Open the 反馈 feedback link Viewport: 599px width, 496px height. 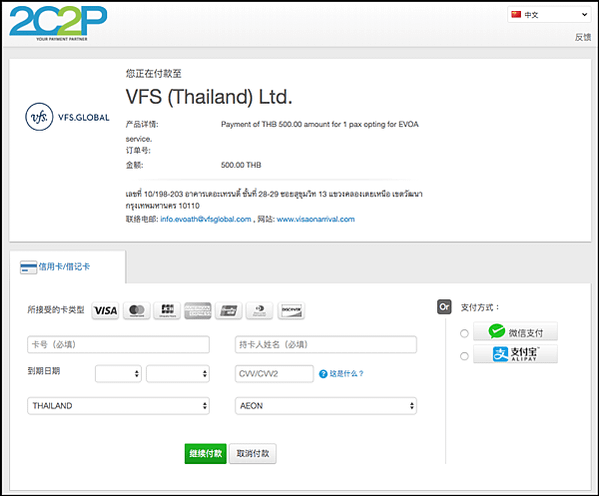[x=583, y=37]
